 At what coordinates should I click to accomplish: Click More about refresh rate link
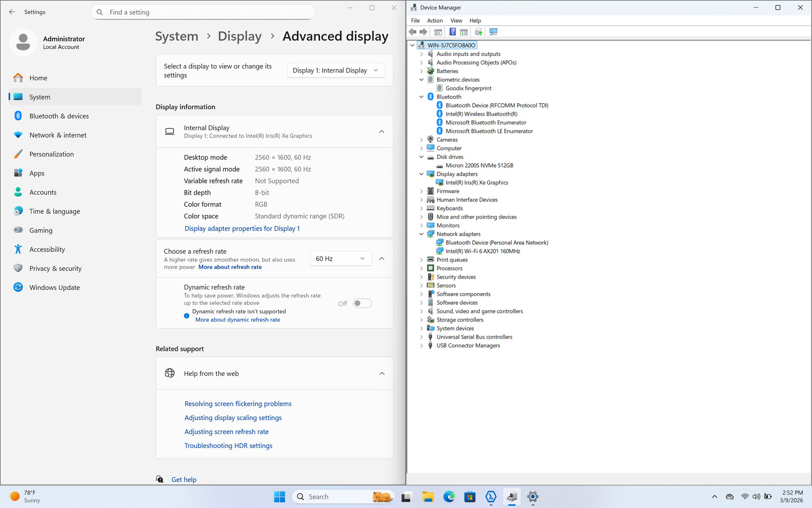tap(230, 267)
